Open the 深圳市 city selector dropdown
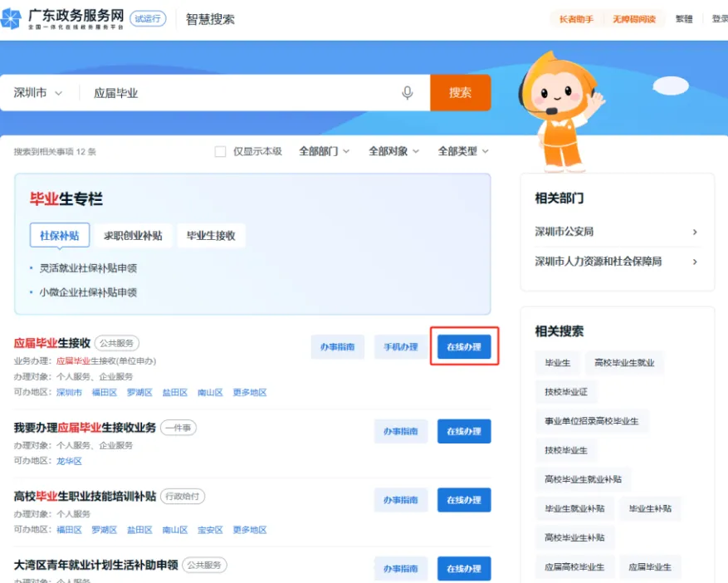This screenshot has width=728, height=583. tap(37, 93)
